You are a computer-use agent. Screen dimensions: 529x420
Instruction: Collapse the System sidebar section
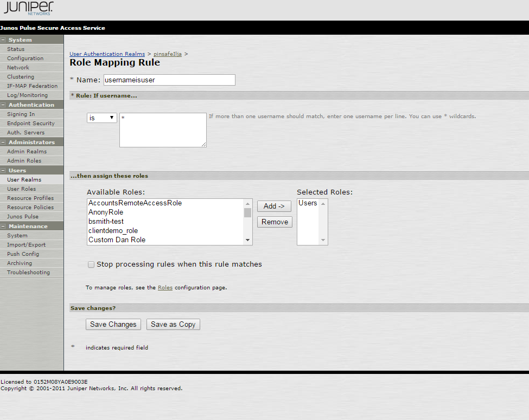pyautogui.click(x=3, y=40)
